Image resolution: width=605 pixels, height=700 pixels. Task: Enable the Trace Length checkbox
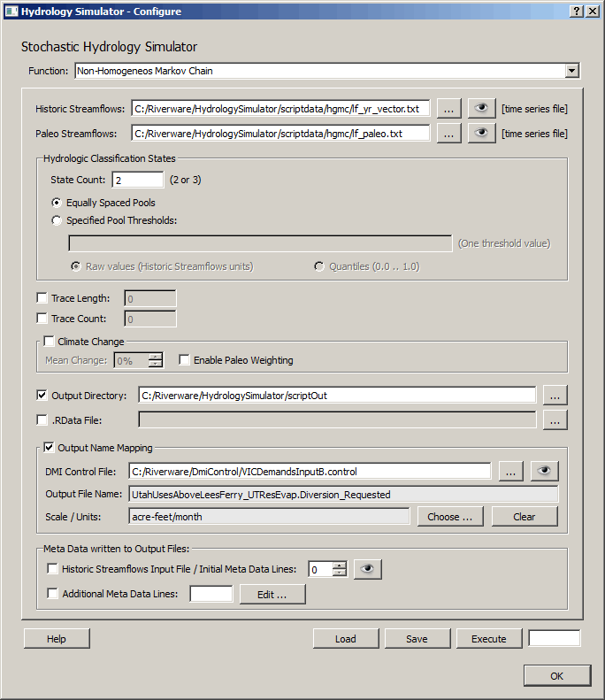click(42, 297)
